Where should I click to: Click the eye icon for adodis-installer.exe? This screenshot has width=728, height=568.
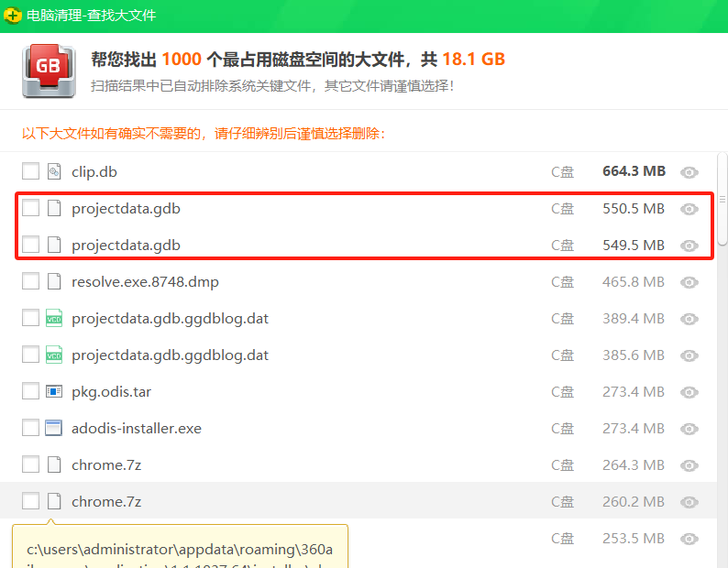[689, 429]
